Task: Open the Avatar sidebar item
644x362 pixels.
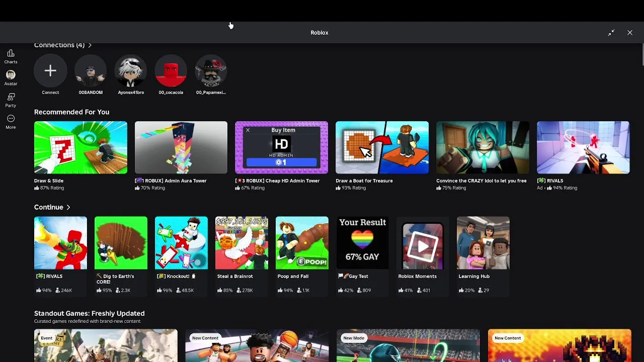Action: tap(11, 78)
